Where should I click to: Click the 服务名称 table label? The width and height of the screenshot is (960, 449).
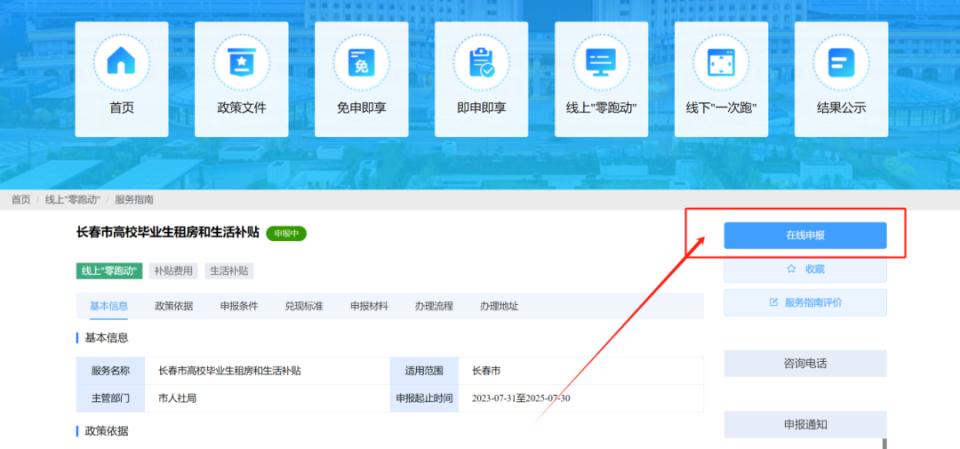[110, 371]
